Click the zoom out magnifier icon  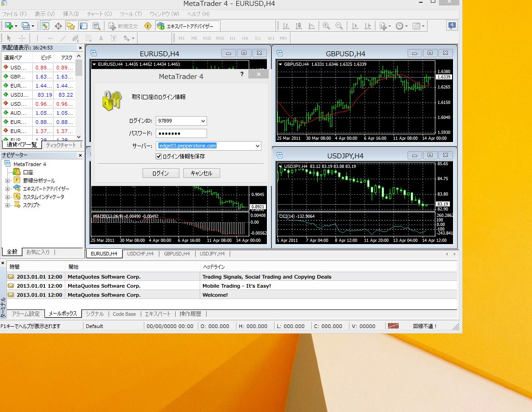click(339, 26)
